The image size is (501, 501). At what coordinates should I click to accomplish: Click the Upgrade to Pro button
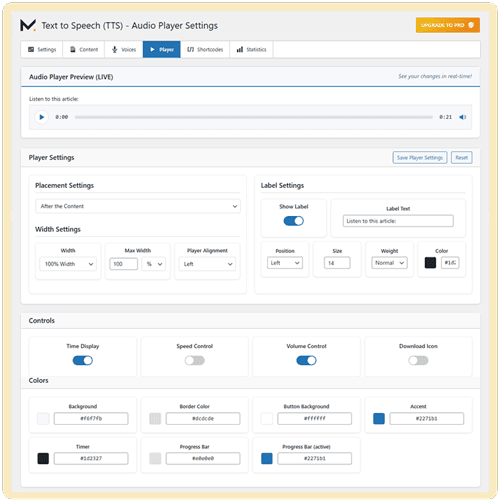(x=448, y=25)
